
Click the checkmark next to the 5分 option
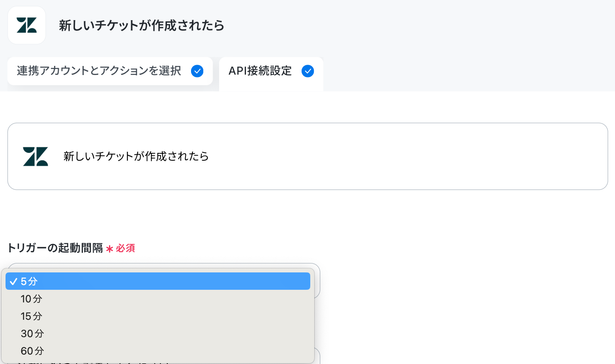point(13,281)
